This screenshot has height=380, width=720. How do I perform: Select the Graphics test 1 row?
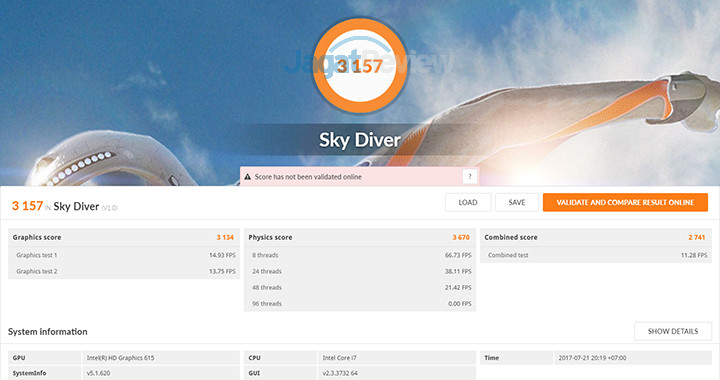(124, 255)
